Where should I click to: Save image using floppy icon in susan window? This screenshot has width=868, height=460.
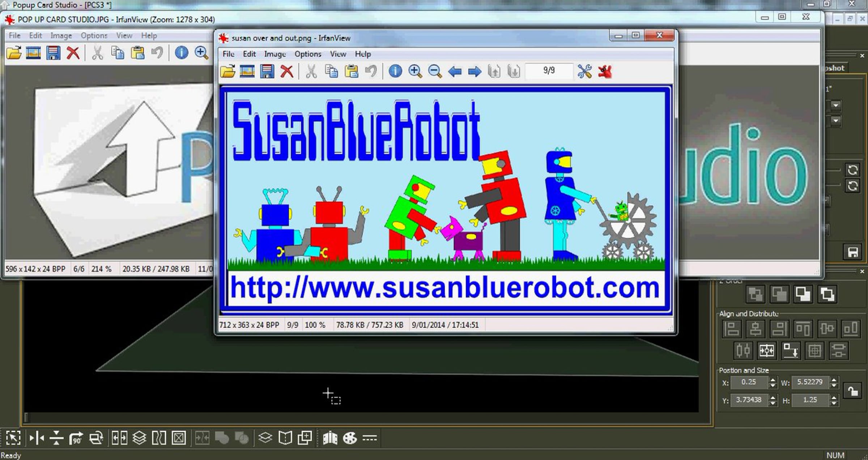point(267,71)
